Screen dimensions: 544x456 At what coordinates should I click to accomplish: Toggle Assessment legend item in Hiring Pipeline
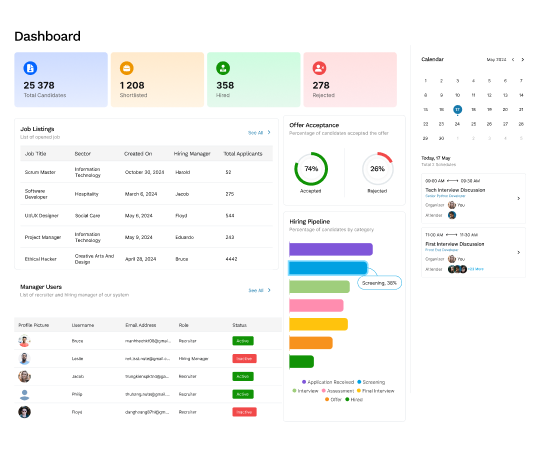tap(338, 391)
